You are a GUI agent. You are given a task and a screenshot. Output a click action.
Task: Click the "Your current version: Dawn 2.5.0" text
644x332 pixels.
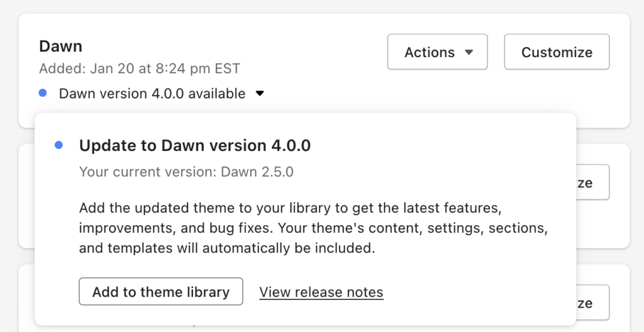point(186,172)
